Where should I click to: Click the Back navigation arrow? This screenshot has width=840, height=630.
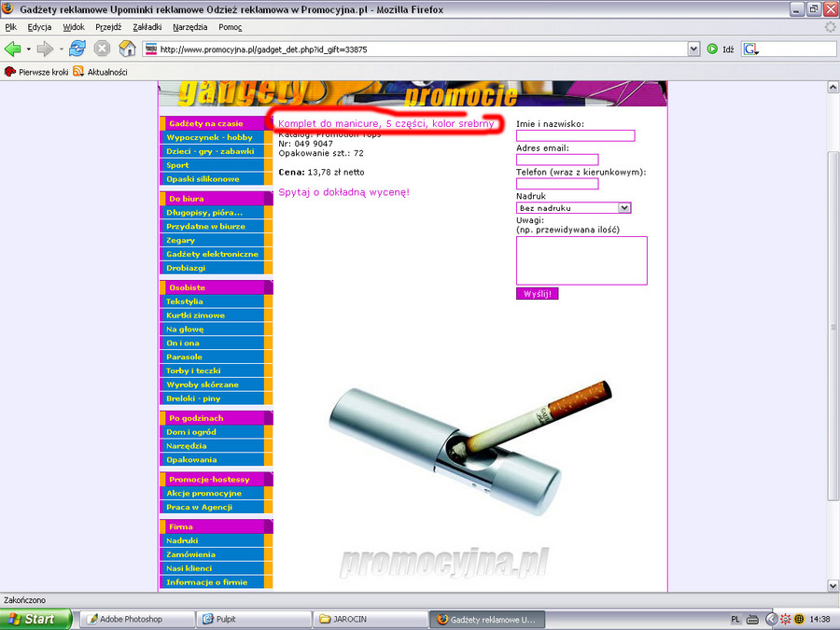click(x=12, y=49)
